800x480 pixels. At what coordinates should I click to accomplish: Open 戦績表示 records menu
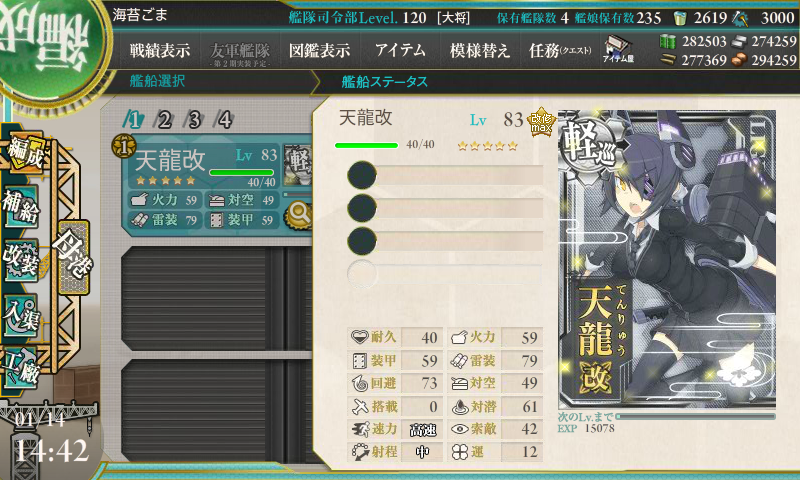tap(160, 50)
